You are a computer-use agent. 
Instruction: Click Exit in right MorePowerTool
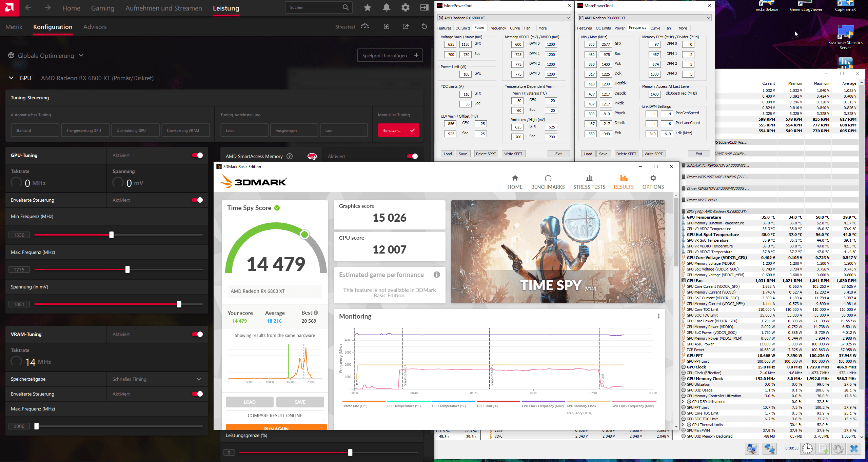[699, 154]
